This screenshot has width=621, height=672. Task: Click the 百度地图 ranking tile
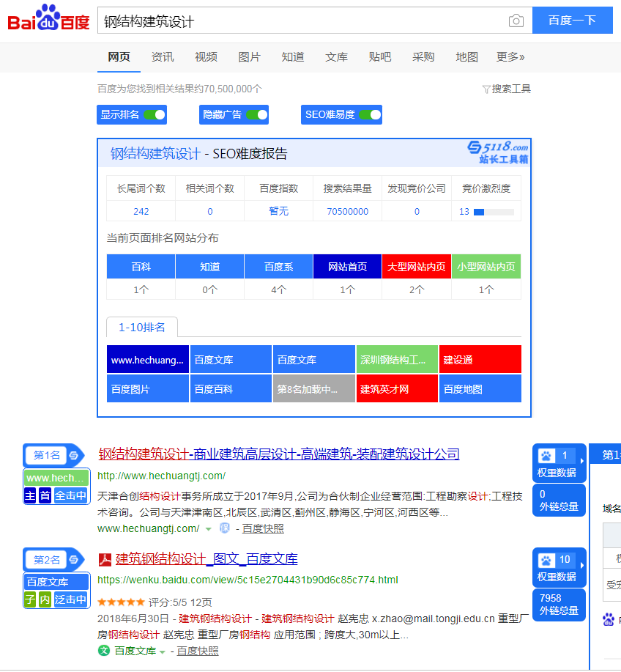click(480, 388)
